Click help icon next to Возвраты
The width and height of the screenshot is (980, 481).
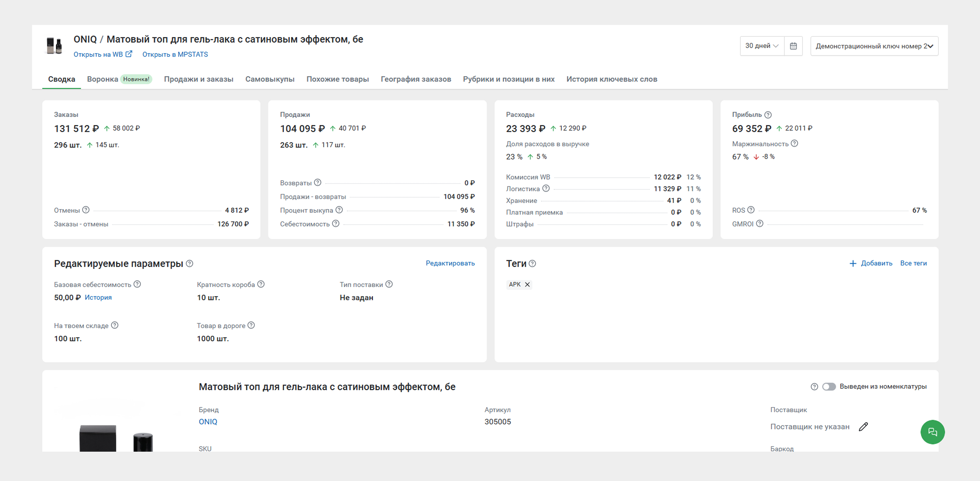(x=318, y=183)
